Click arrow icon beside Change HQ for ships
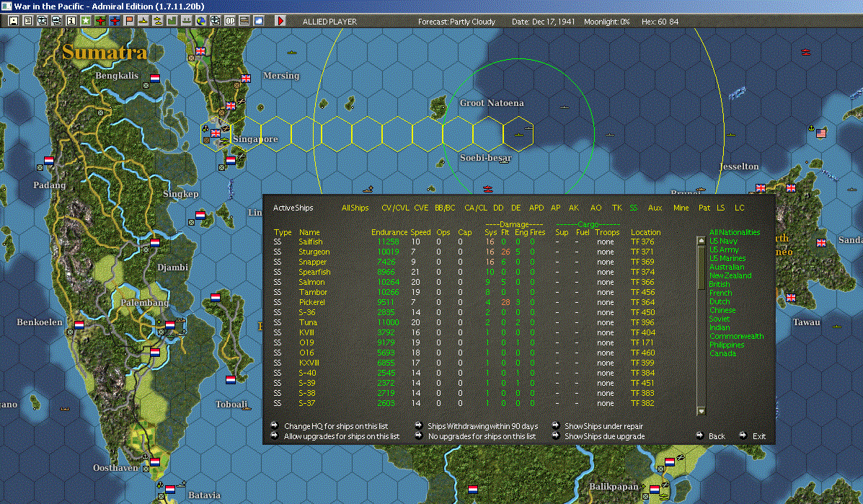 (274, 425)
